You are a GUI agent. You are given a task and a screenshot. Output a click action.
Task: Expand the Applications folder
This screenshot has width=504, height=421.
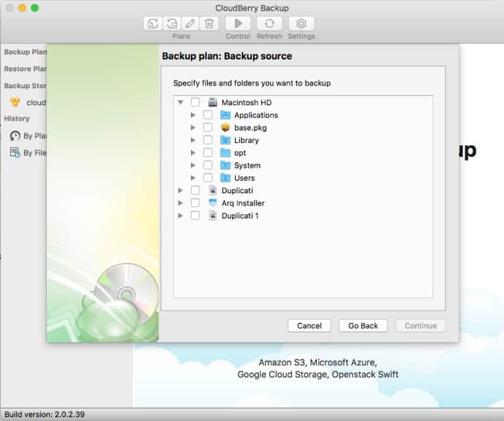tap(193, 115)
